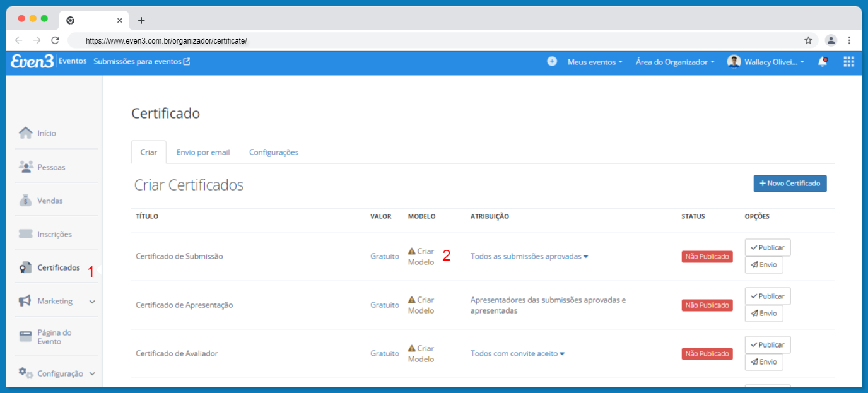Click Envio for Certificado de Submissão
The height and width of the screenshot is (393, 868).
(x=764, y=265)
